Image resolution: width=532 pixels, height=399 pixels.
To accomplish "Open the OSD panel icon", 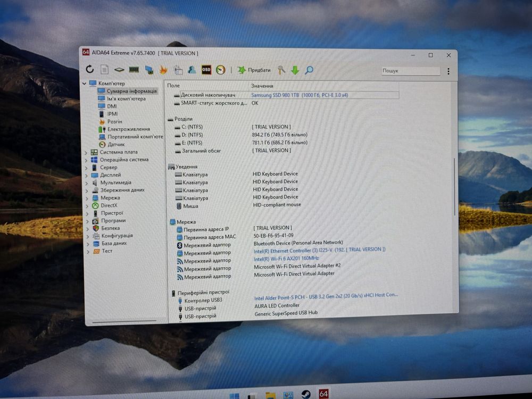I will pos(206,70).
